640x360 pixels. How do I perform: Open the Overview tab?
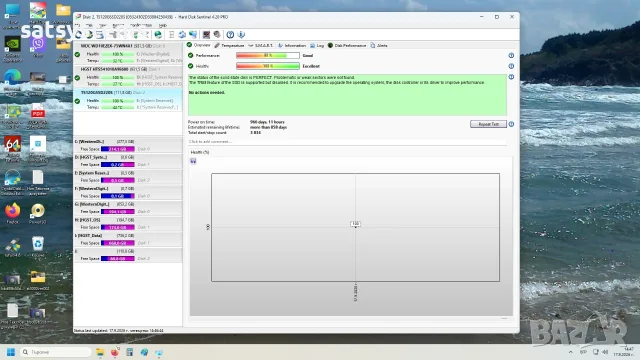coord(199,45)
